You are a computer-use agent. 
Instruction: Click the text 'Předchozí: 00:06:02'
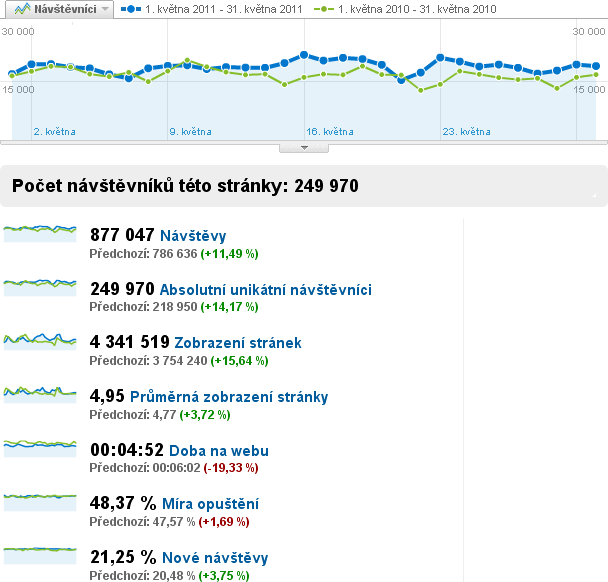pos(145,468)
